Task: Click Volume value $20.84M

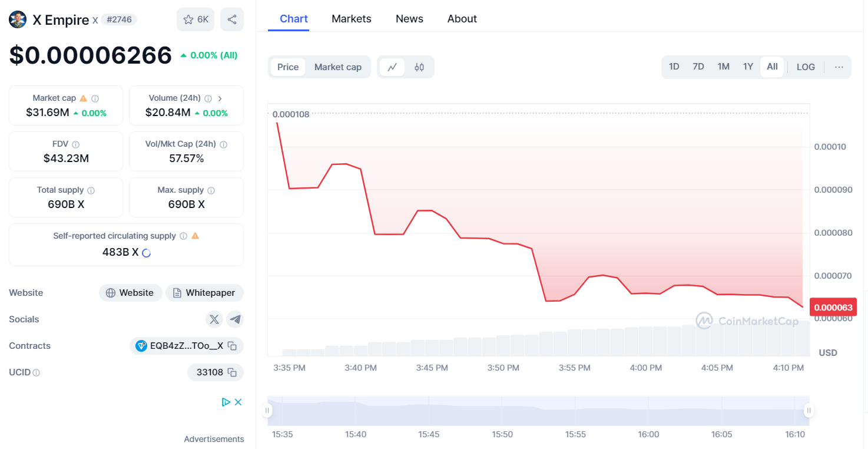Action: click(168, 112)
